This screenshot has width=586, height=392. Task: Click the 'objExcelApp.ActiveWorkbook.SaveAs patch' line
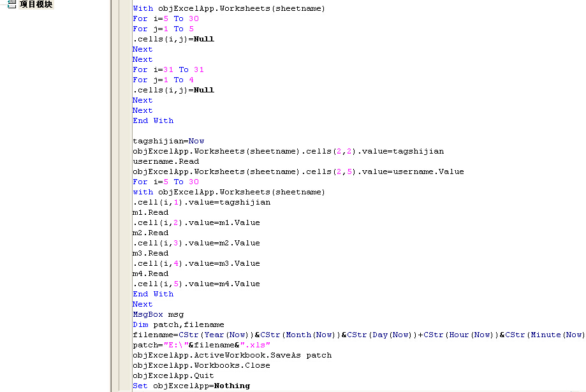click(232, 355)
